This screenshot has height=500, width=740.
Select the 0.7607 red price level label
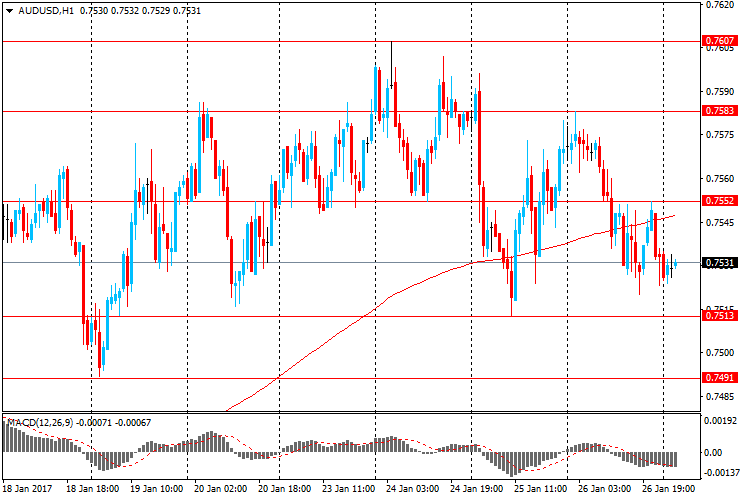720,41
